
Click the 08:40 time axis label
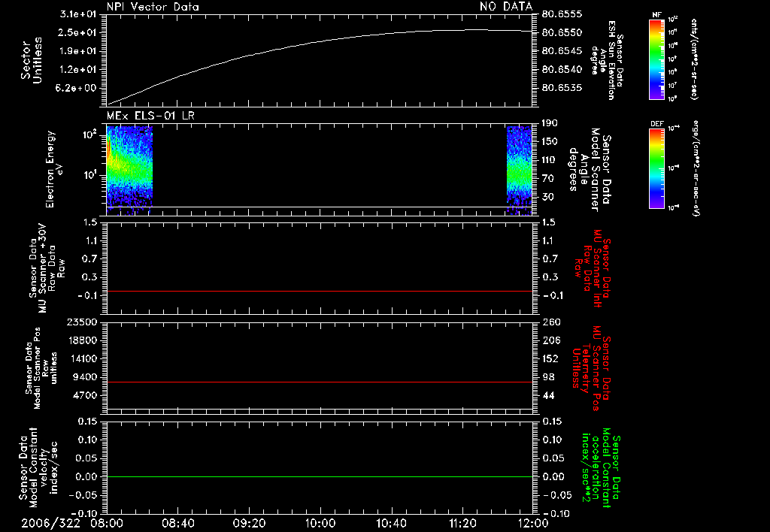(x=178, y=523)
